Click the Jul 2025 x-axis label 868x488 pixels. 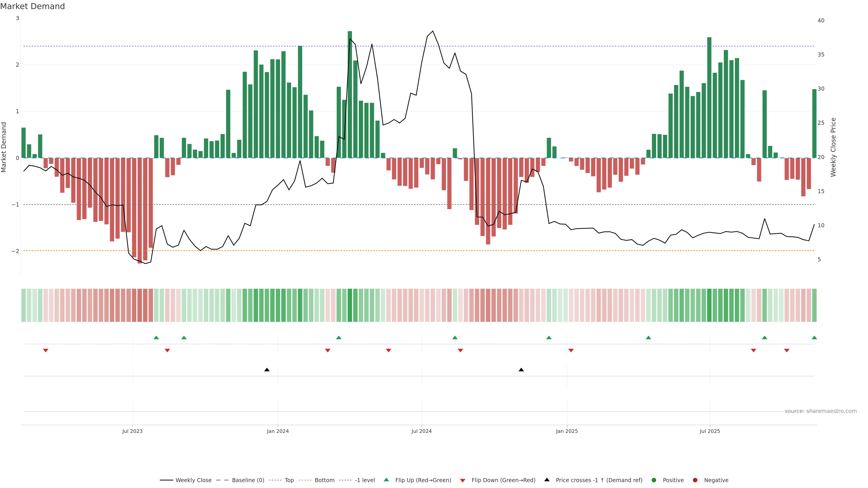tap(710, 431)
